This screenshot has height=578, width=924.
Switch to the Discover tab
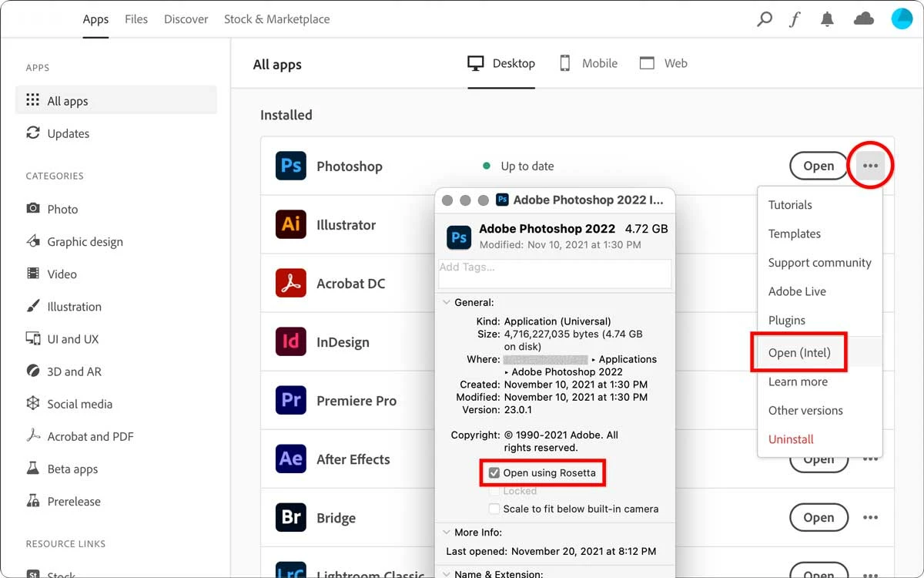tap(186, 19)
